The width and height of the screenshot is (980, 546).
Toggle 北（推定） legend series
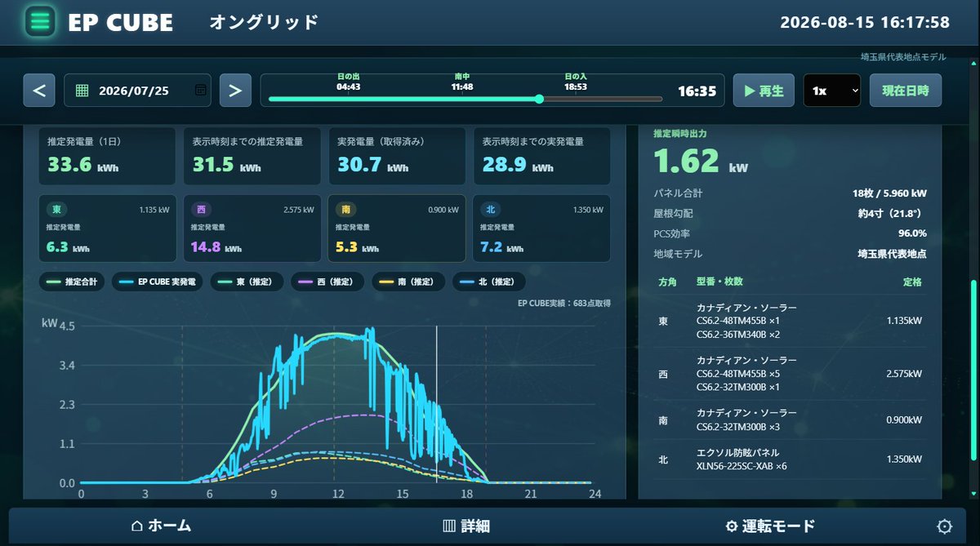click(x=488, y=282)
